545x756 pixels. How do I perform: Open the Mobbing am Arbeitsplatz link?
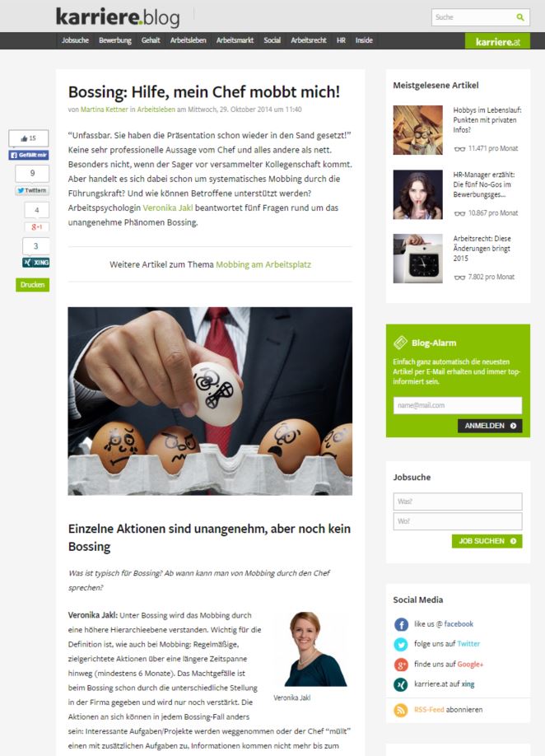tap(263, 264)
